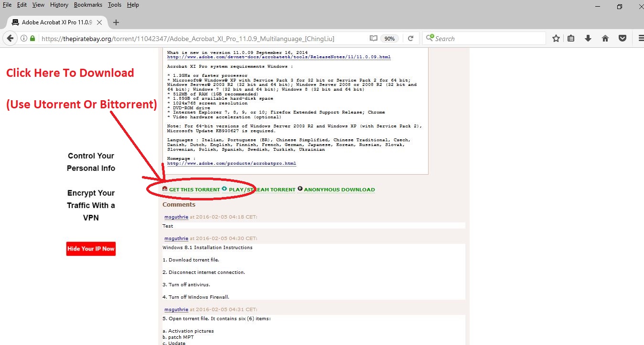The height and width of the screenshot is (345, 644).
Task: Reload the page with the refresh icon
Action: click(x=410, y=39)
